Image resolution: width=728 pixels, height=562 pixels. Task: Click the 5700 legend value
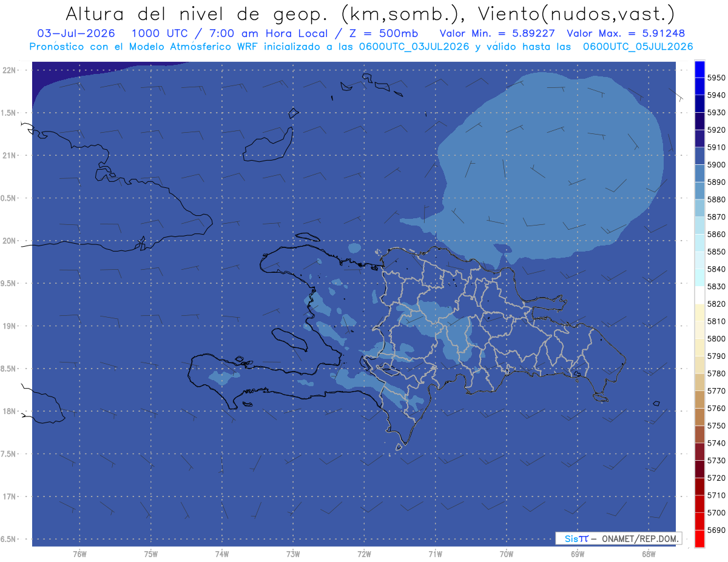click(716, 512)
